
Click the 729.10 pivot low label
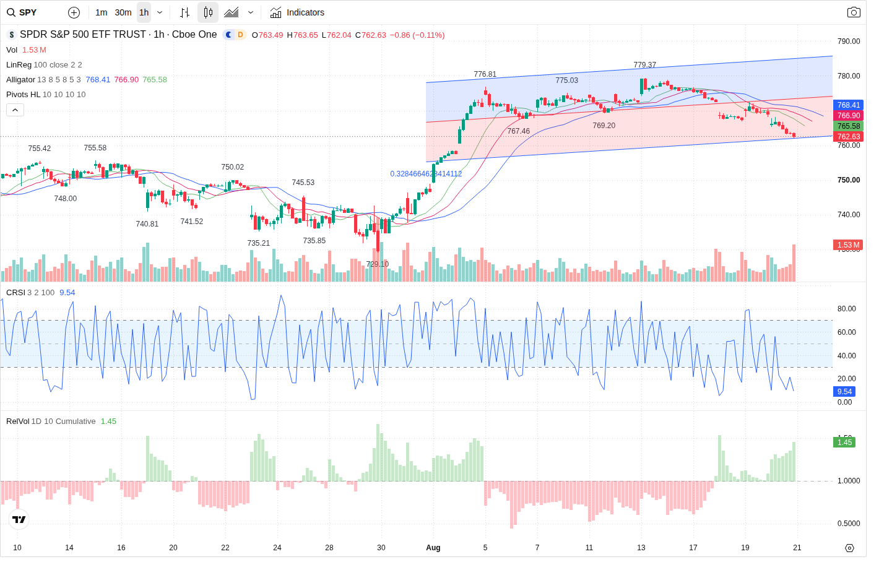coord(378,264)
